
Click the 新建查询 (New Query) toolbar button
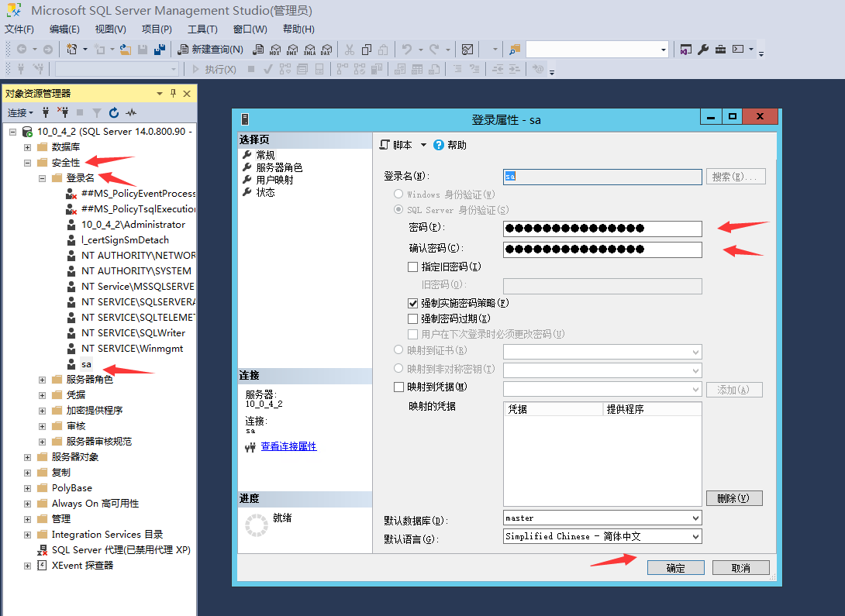210,50
